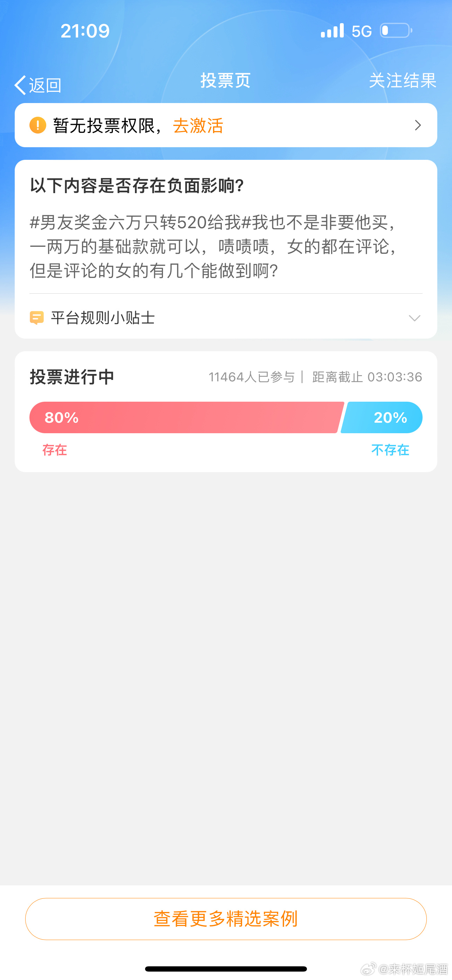Expand the 平台规则小贴士 dropdown chevron
Viewport: 452px width, 980px height.
coord(414,318)
